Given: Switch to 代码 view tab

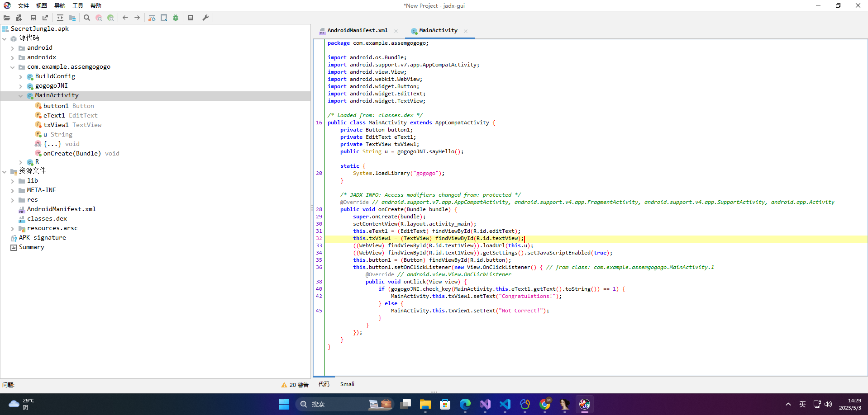Looking at the screenshot, I should tap(324, 384).
